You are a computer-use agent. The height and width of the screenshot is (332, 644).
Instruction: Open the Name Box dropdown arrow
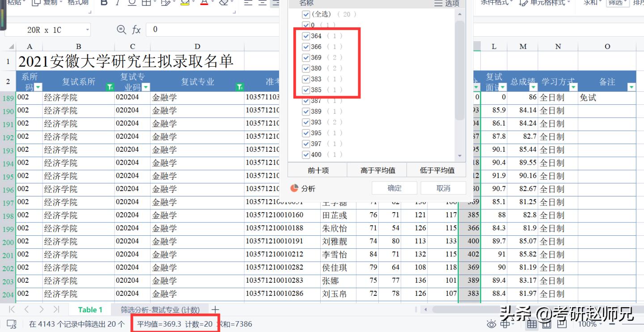tap(87, 30)
